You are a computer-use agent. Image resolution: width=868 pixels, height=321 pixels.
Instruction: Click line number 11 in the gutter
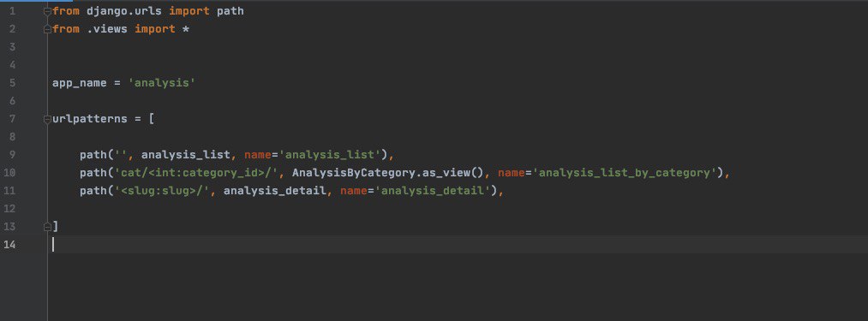(9, 190)
